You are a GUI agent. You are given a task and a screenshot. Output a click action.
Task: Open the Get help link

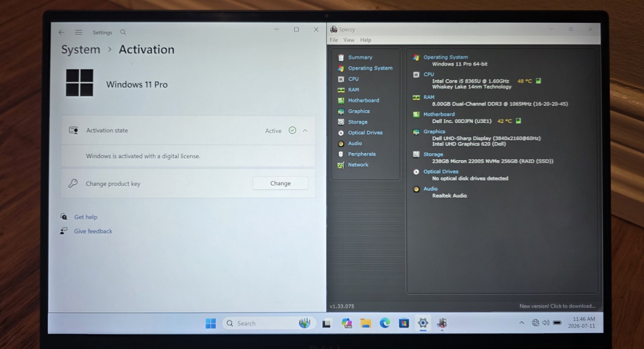pos(86,217)
